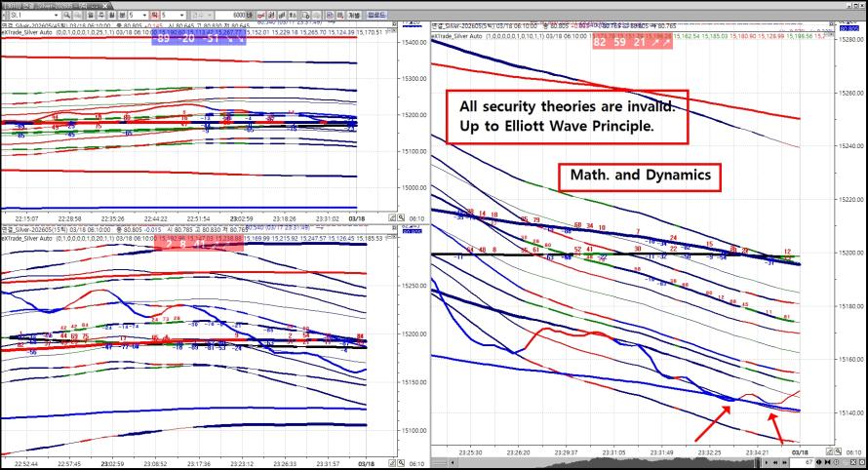Click the blue signal box reading -89 -20 -51
The image size is (868, 470).
[199, 38]
